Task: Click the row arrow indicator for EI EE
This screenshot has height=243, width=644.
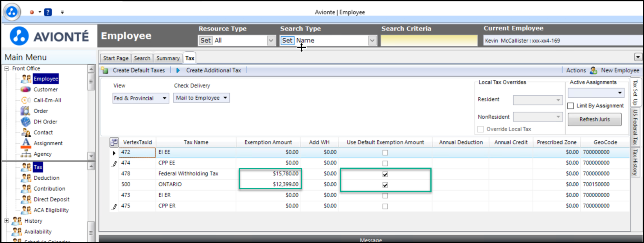Action: pyautogui.click(x=114, y=153)
